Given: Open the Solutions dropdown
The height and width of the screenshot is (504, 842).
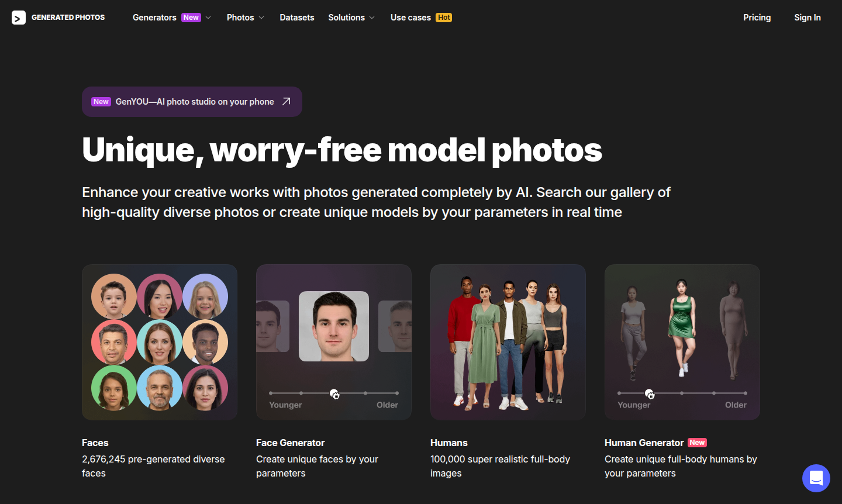Looking at the screenshot, I should pyautogui.click(x=346, y=18).
